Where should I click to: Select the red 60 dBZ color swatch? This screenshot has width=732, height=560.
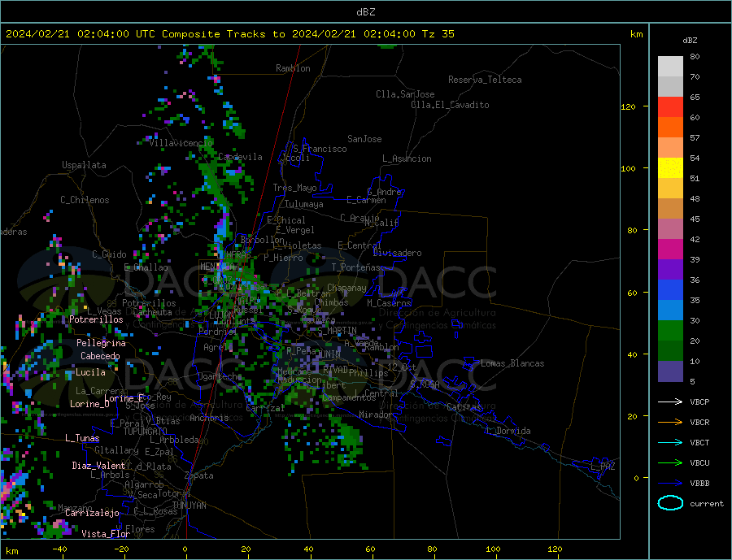tap(670, 106)
